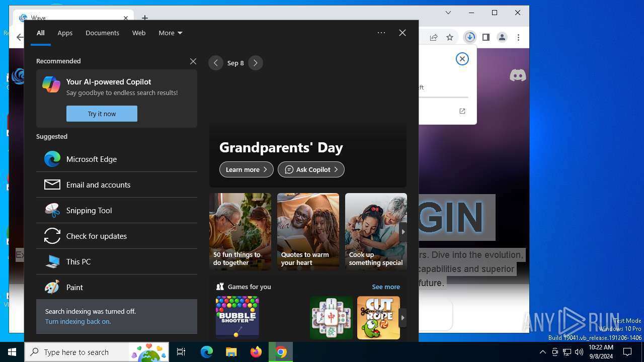
Task: Close the search panel
Action: point(403,33)
